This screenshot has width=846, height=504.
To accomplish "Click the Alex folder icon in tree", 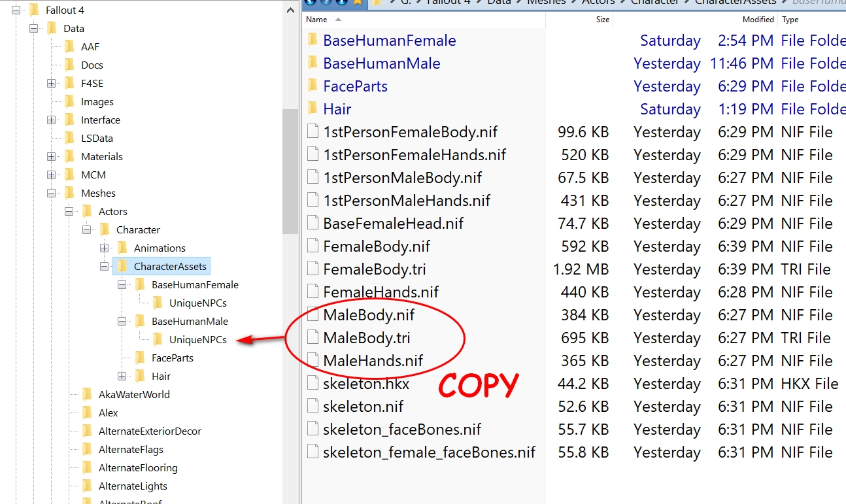I will 88,412.
